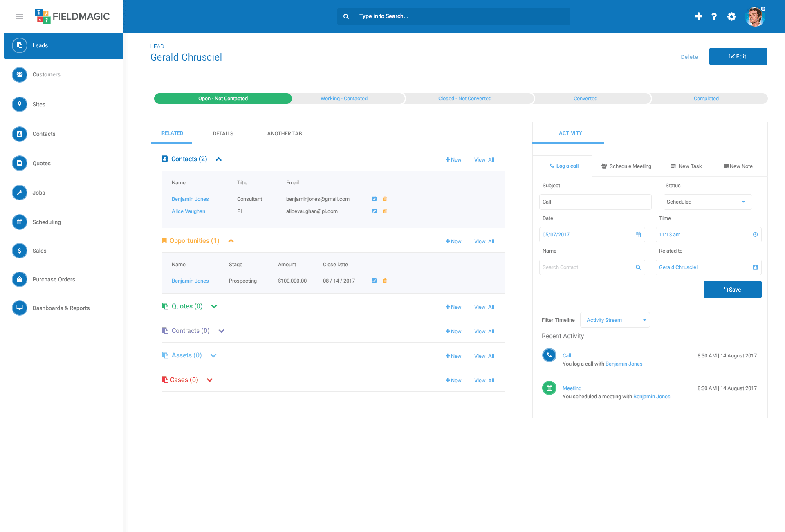
Task: Select the New Task tab
Action: [x=686, y=166]
